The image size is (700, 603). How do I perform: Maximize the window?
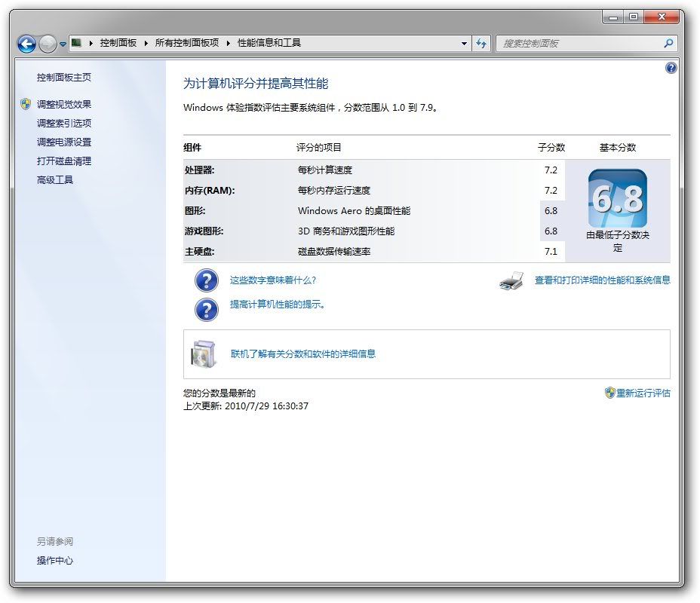point(634,17)
